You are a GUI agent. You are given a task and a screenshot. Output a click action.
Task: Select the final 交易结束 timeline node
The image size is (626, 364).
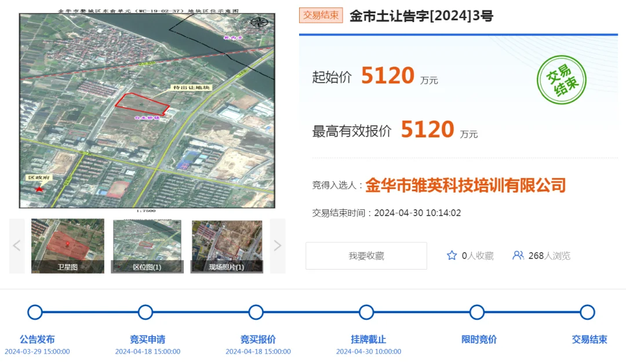pos(587,312)
